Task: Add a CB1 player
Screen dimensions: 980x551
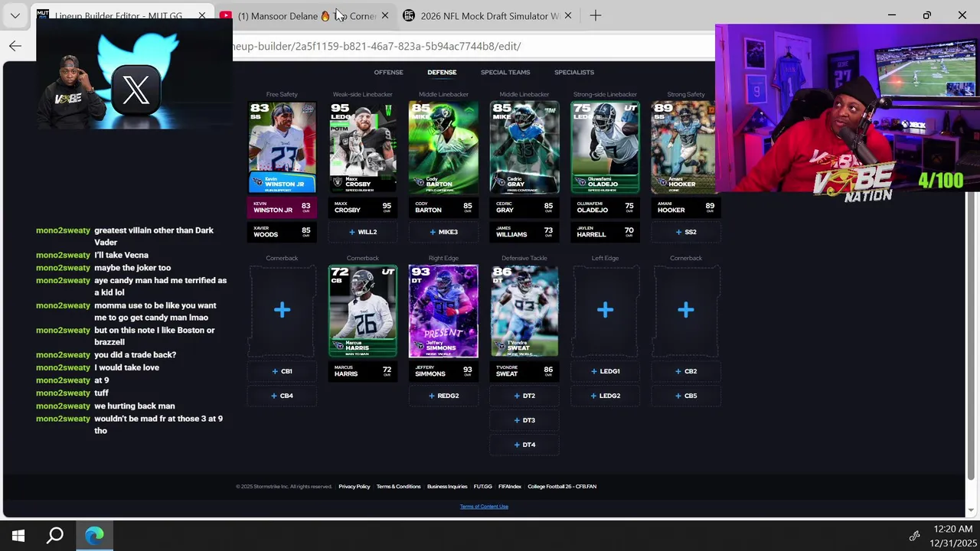Action: (282, 371)
